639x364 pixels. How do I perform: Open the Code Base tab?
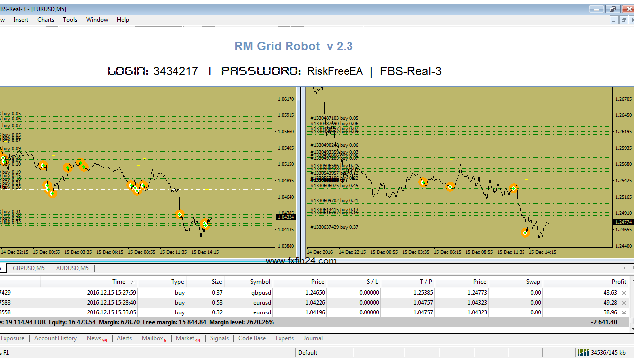(252, 338)
